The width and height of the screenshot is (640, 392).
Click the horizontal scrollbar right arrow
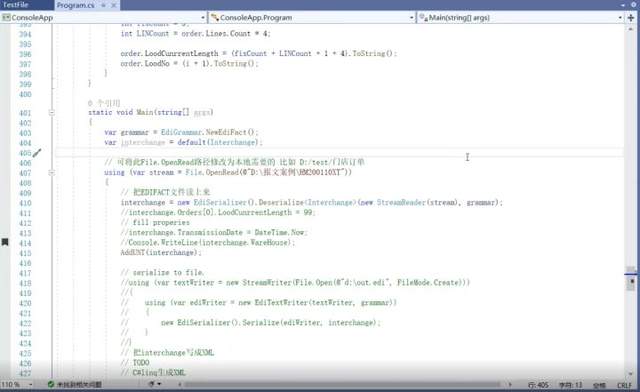(x=509, y=385)
